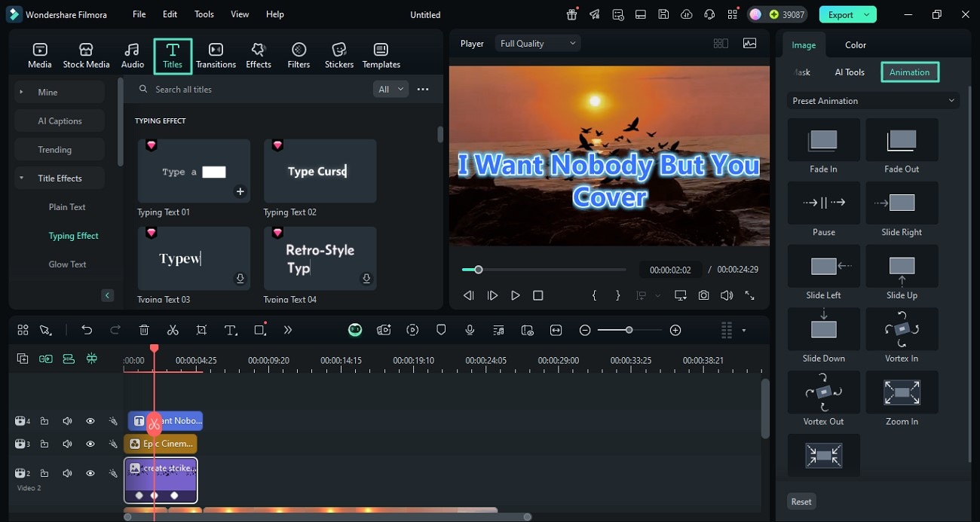Click the microphone voiceover record icon

tap(470, 330)
